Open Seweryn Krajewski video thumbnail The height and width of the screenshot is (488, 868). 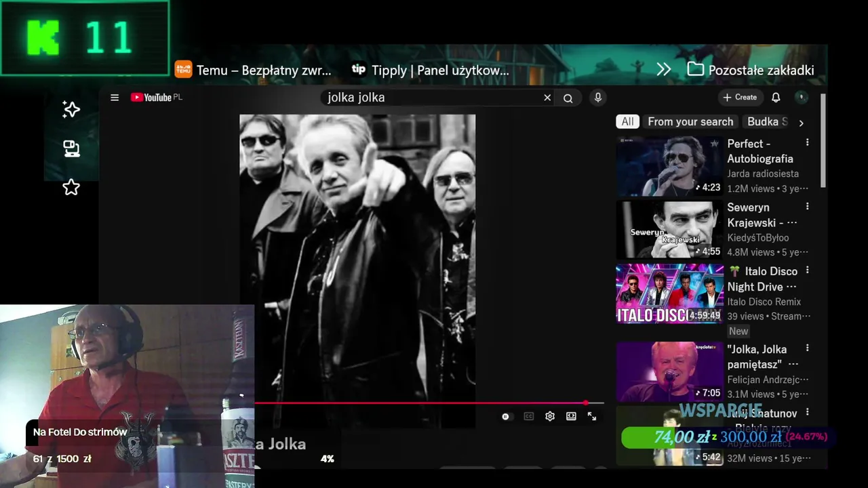(x=669, y=230)
